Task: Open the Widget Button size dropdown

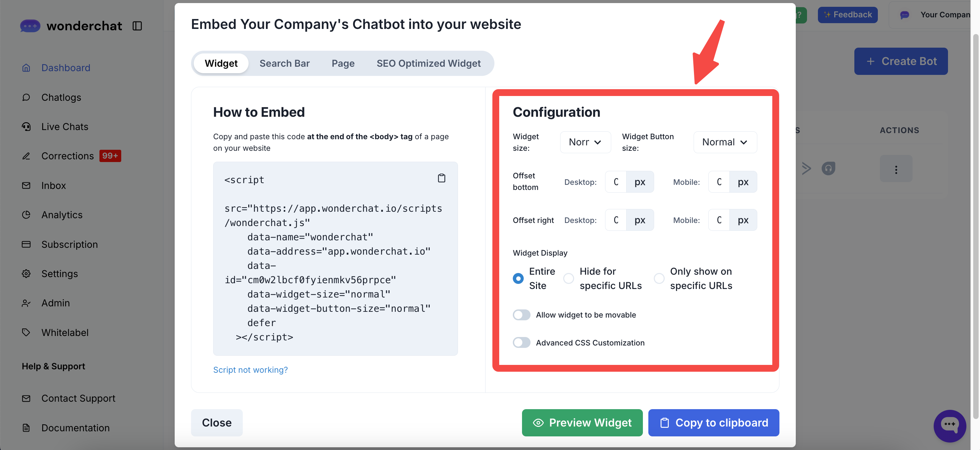Action: tap(725, 142)
